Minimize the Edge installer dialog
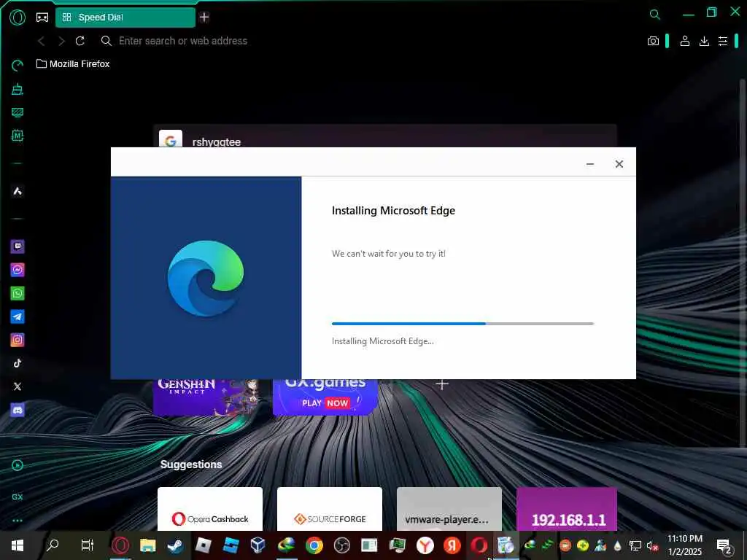 click(x=589, y=164)
